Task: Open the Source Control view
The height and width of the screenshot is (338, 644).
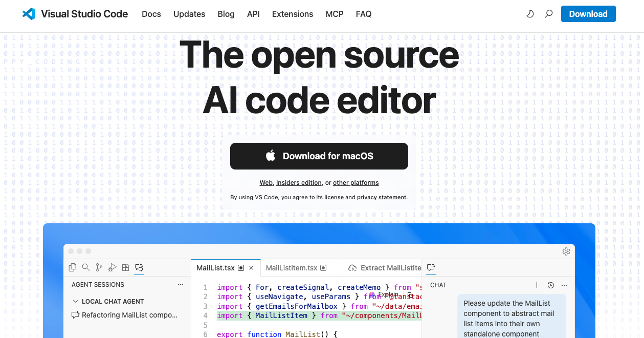Action: click(x=99, y=267)
